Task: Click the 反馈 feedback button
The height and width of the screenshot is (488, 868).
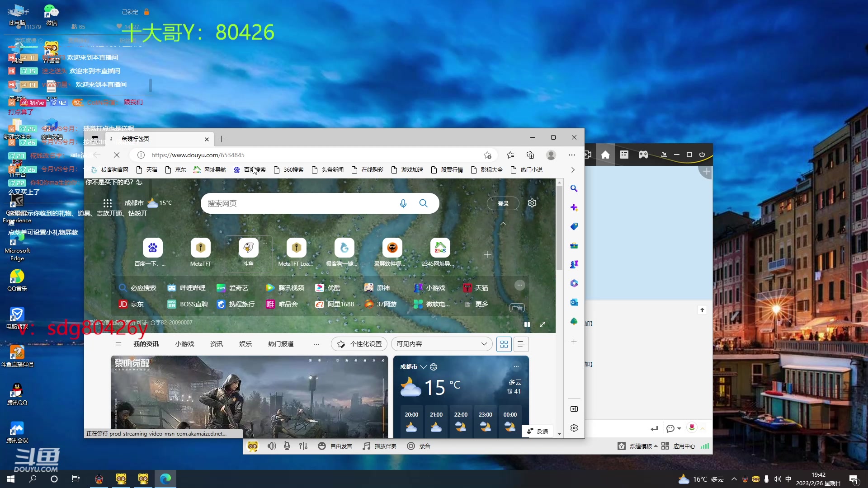Action: (538, 431)
